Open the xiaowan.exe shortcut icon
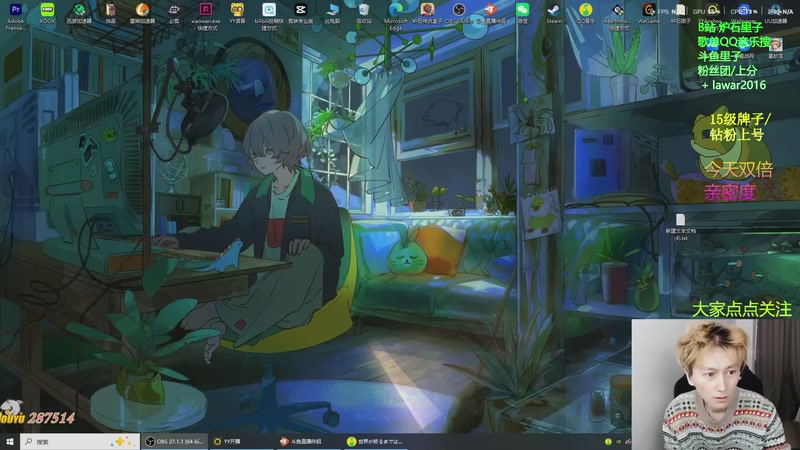This screenshot has height=450, width=800. (206, 15)
